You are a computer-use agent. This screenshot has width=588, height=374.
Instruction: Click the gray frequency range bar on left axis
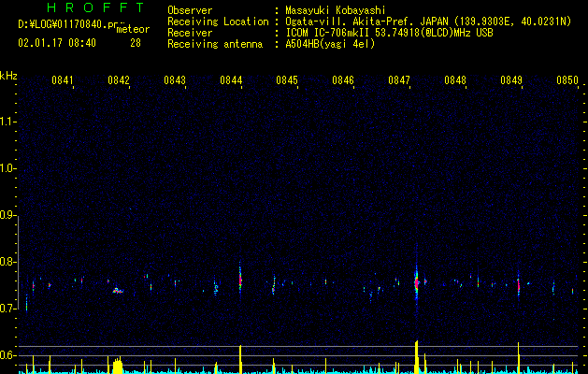click(x=18, y=263)
